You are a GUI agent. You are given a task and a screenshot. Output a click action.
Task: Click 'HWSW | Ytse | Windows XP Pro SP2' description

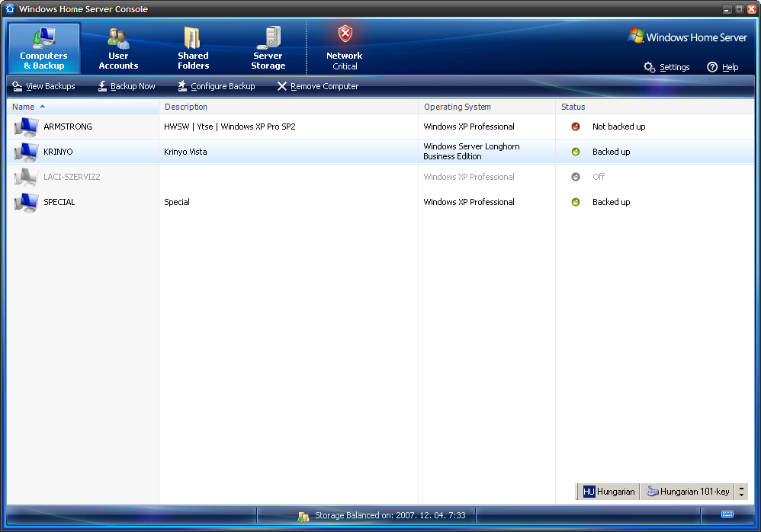(x=230, y=127)
